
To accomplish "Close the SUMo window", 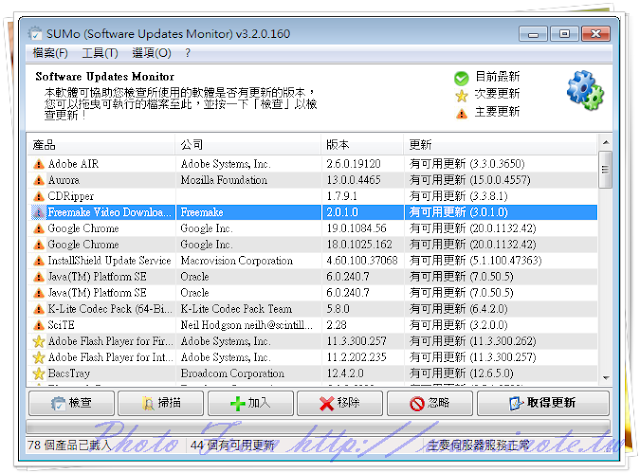I will 596,34.
